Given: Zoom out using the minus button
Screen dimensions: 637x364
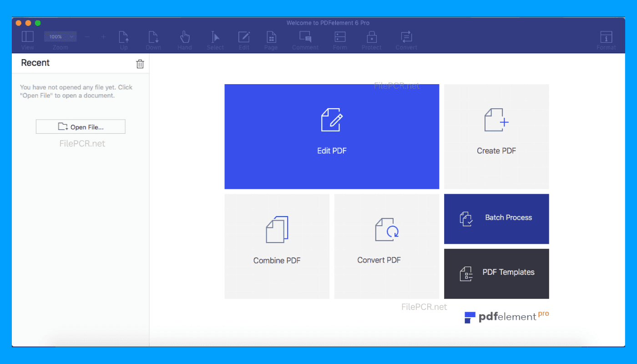Looking at the screenshot, I should coord(87,37).
